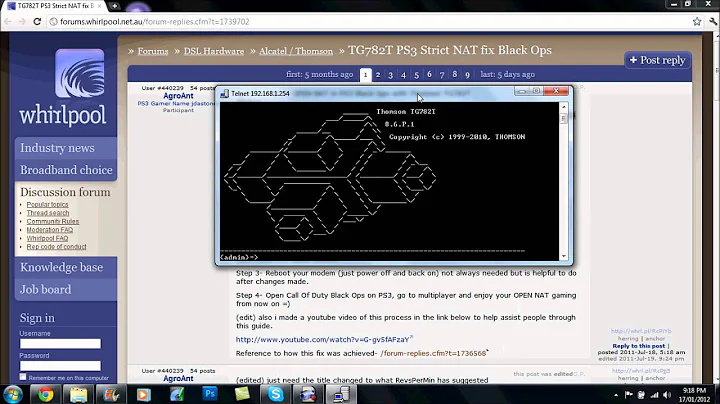Open the Forums breadcrumb link
Viewport: 720px width, 404px height.
coord(153,51)
